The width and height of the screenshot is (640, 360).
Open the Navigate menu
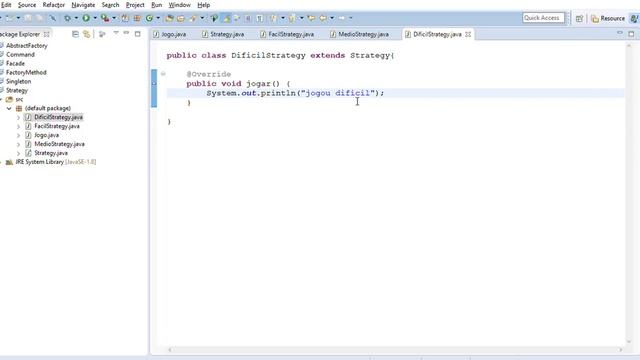[x=83, y=5]
